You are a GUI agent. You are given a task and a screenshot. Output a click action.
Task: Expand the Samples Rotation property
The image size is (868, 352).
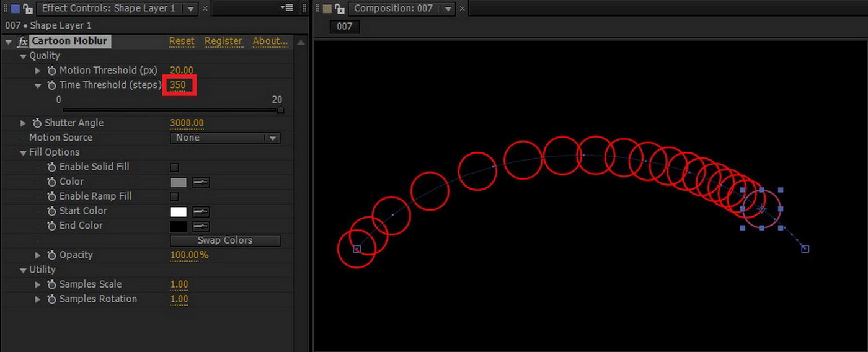point(38,299)
